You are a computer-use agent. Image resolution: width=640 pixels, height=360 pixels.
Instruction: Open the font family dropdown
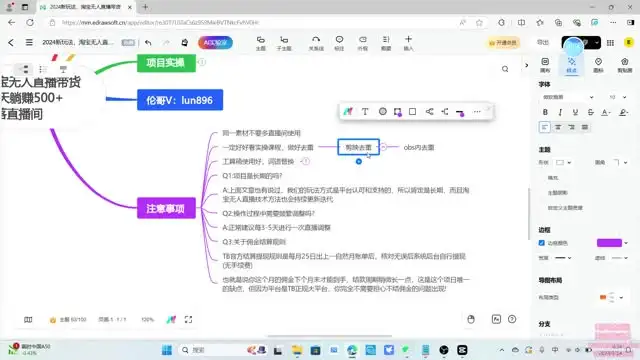(567, 97)
